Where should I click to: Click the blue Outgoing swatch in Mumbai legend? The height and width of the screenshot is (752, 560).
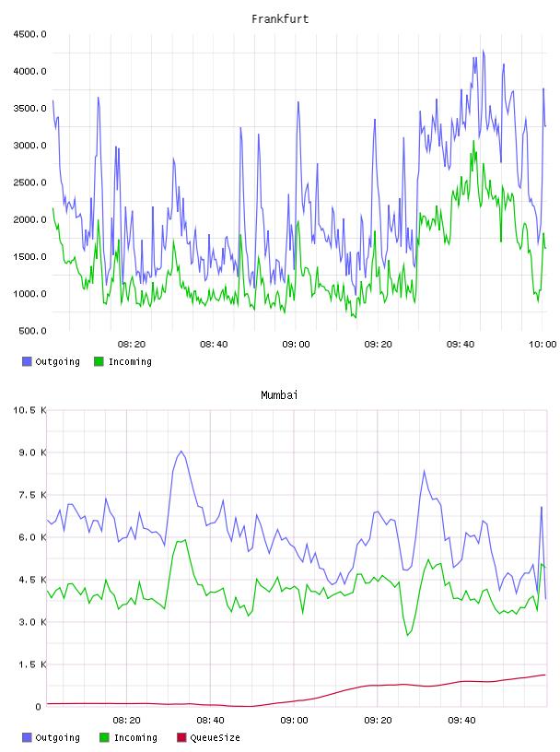(x=27, y=737)
